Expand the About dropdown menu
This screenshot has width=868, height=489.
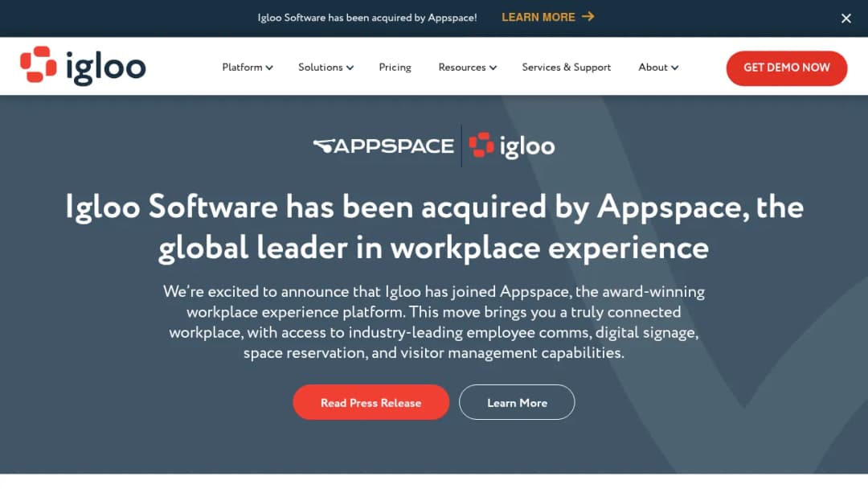pos(658,68)
